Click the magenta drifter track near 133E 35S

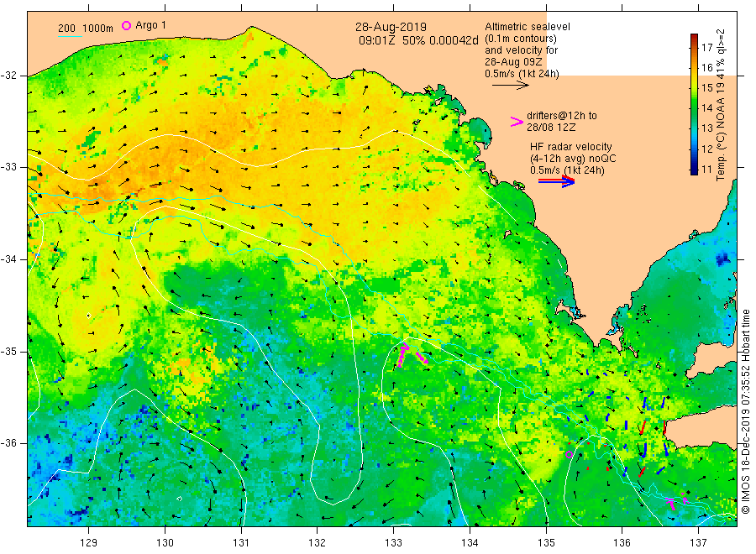pos(403,356)
